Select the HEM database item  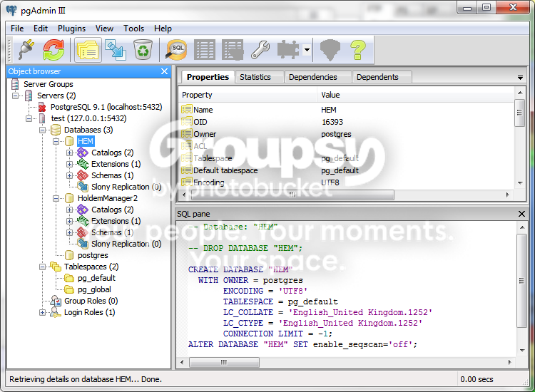click(86, 141)
